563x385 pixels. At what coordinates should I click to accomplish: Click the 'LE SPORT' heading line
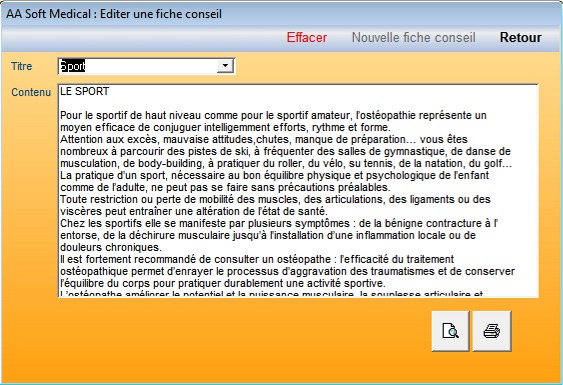pyautogui.click(x=85, y=91)
